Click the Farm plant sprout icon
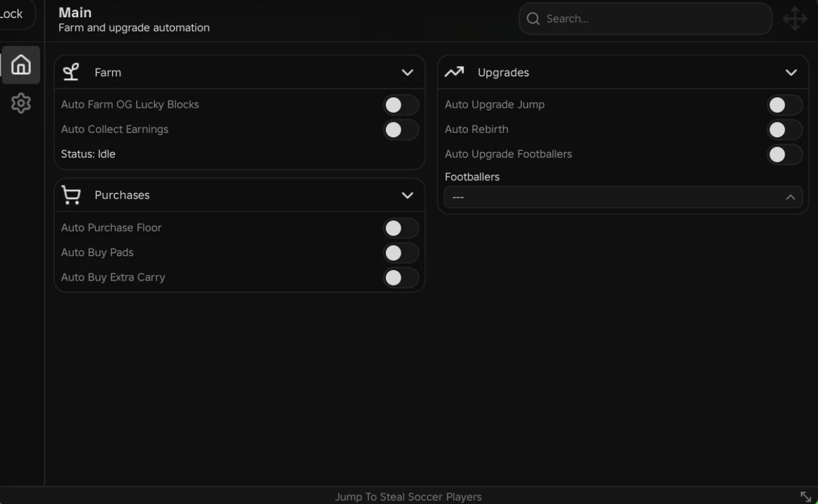 [71, 72]
